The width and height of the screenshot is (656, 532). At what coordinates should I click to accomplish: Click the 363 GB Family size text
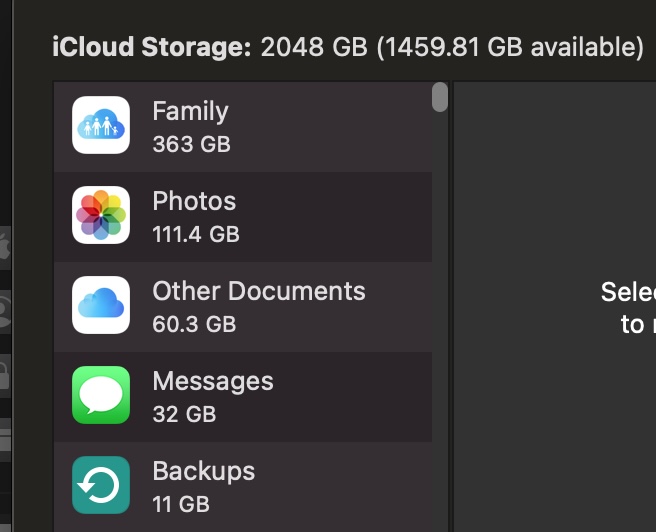[192, 144]
